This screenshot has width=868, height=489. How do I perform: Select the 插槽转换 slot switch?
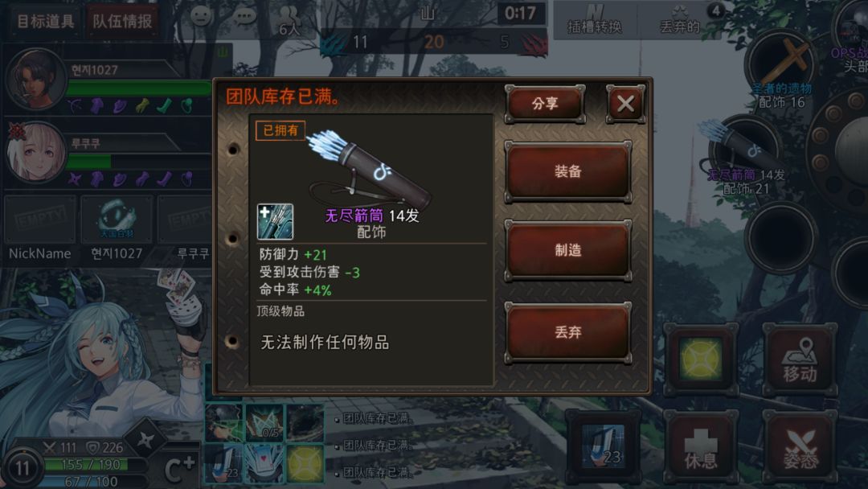[595, 20]
